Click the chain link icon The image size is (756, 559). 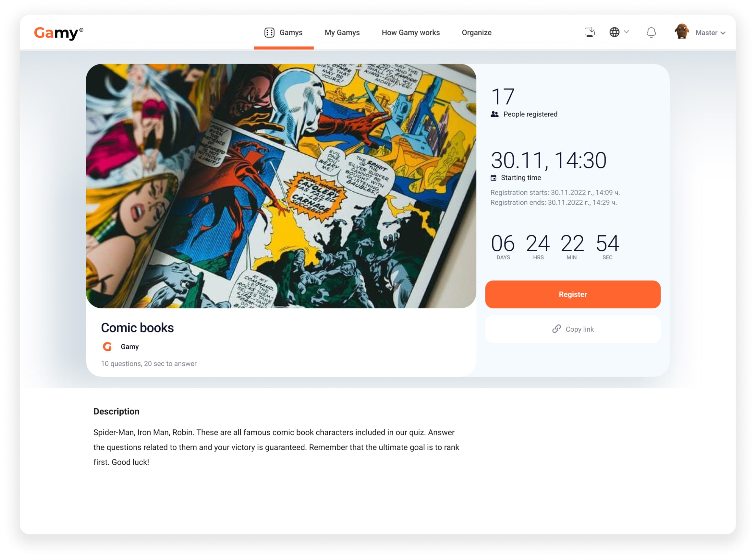(556, 329)
